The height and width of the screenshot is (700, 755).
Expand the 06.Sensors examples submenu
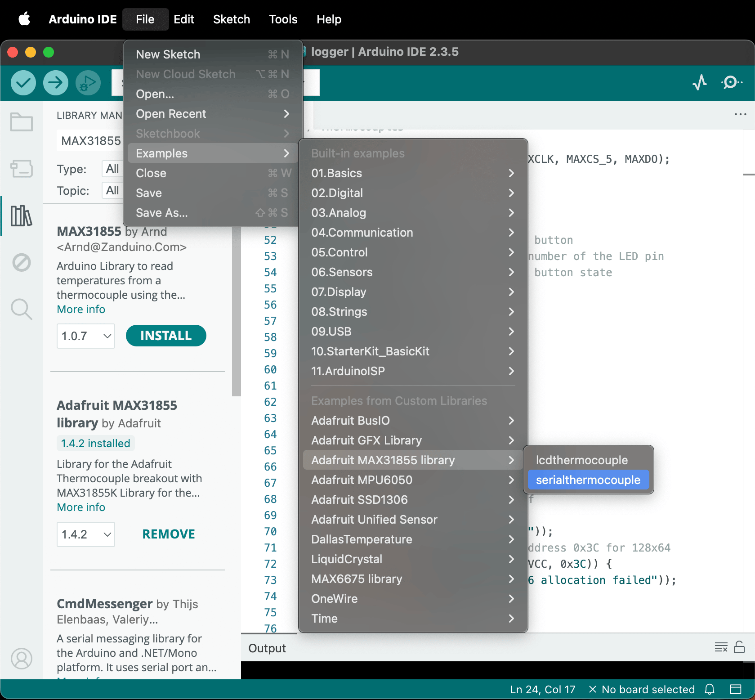pyautogui.click(x=413, y=272)
